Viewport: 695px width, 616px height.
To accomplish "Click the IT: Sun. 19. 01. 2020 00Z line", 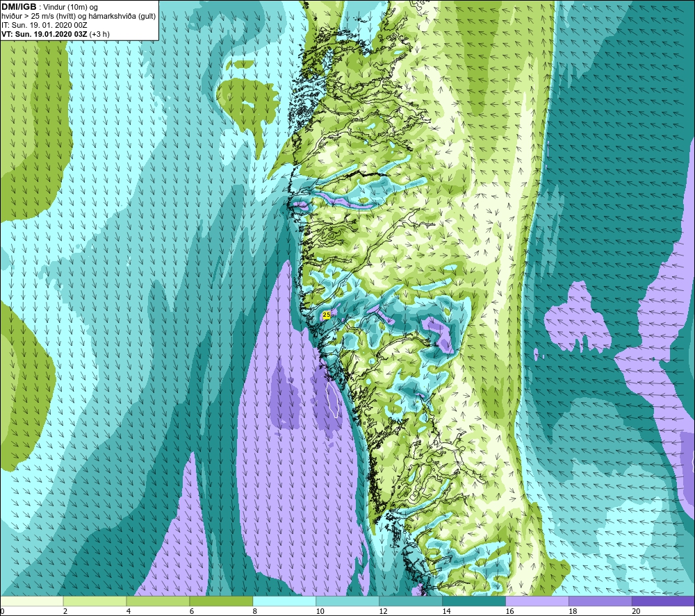I will (x=44, y=25).
